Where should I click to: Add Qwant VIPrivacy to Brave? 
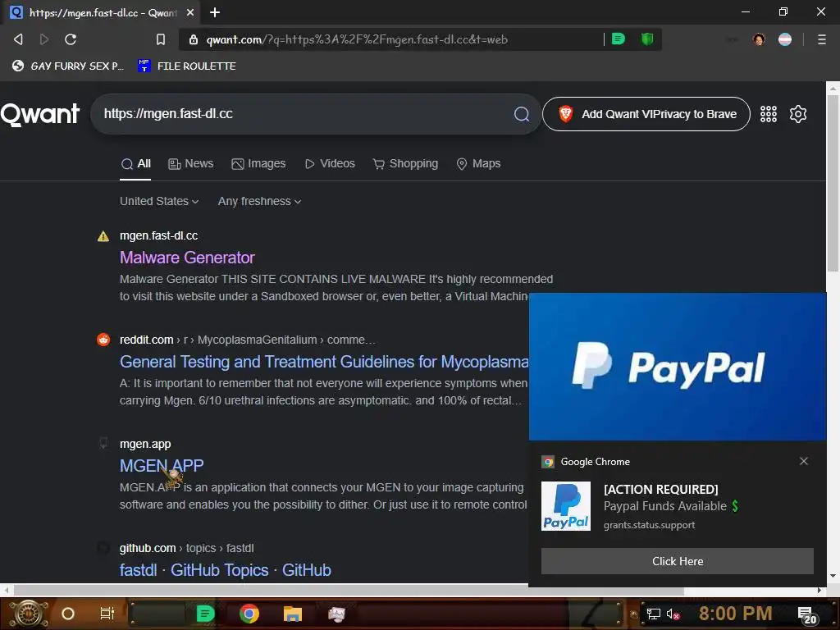[646, 114]
